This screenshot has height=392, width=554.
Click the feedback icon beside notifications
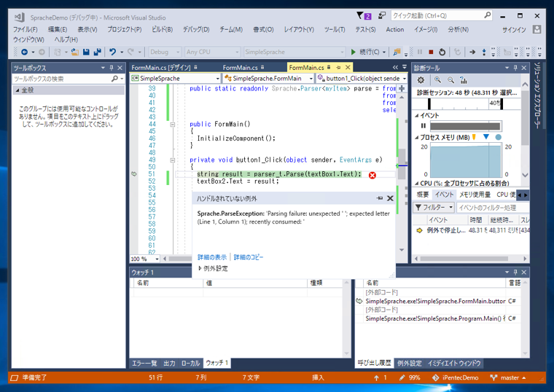(x=382, y=15)
